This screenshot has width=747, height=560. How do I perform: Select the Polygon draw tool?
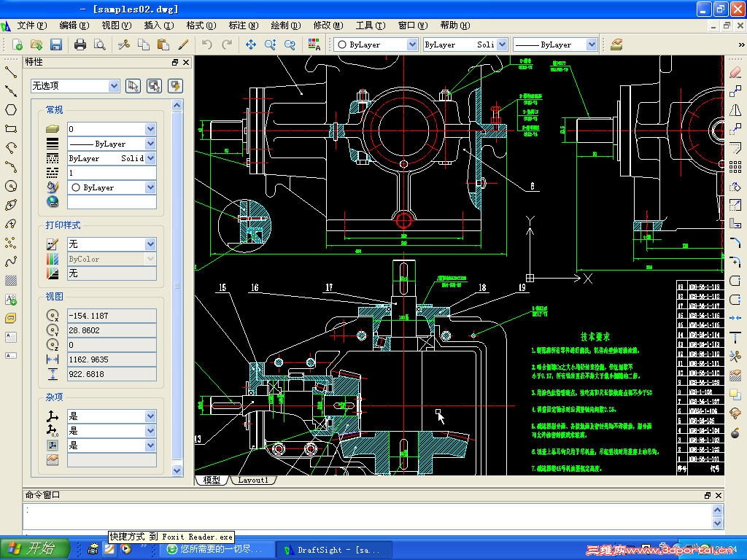(x=10, y=109)
